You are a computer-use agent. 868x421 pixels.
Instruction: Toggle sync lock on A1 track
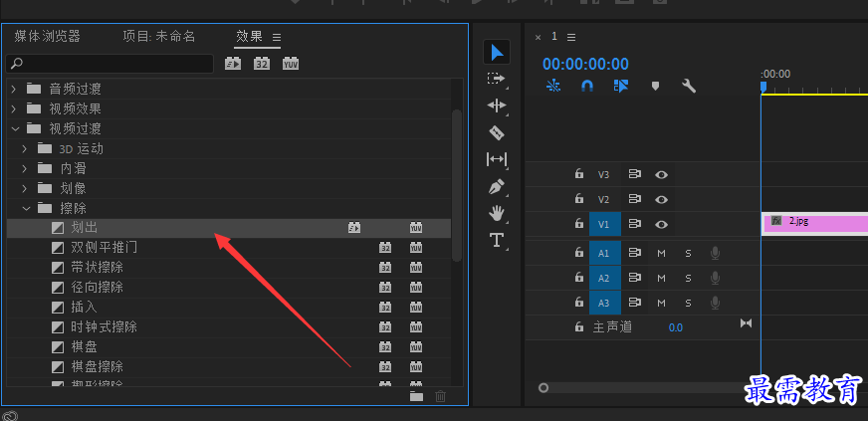tap(634, 254)
